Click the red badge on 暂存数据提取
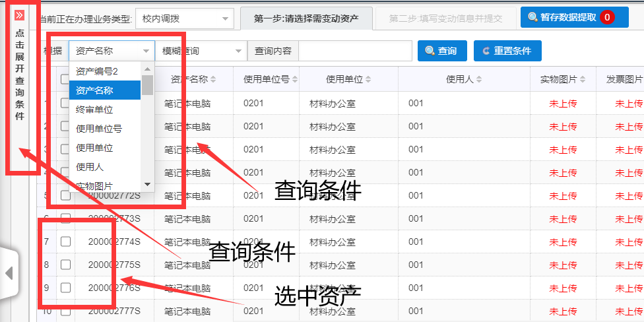Viewport: 644px width, 322px height. click(606, 17)
